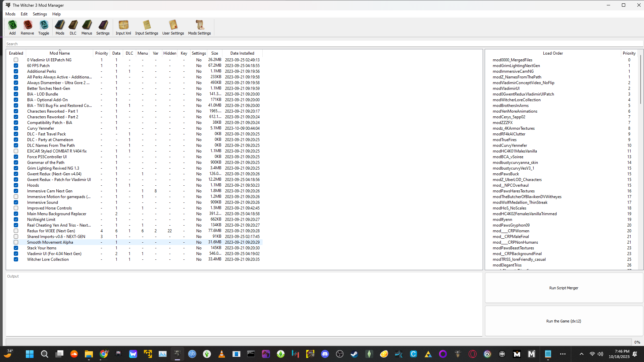
Task: Enable E3ICAR Styled COMBAT R V404 fix
Action: pyautogui.click(x=16, y=151)
